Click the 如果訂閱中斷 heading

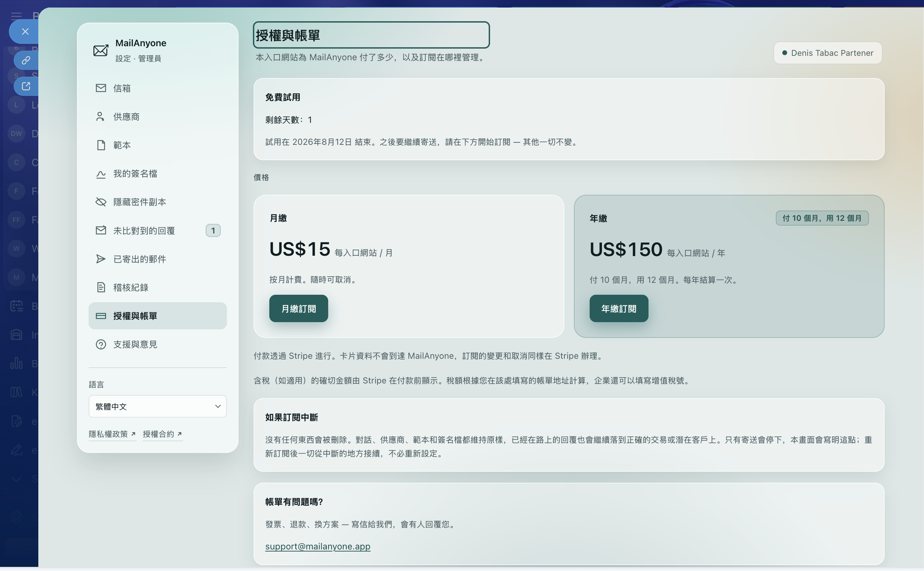pyautogui.click(x=291, y=417)
